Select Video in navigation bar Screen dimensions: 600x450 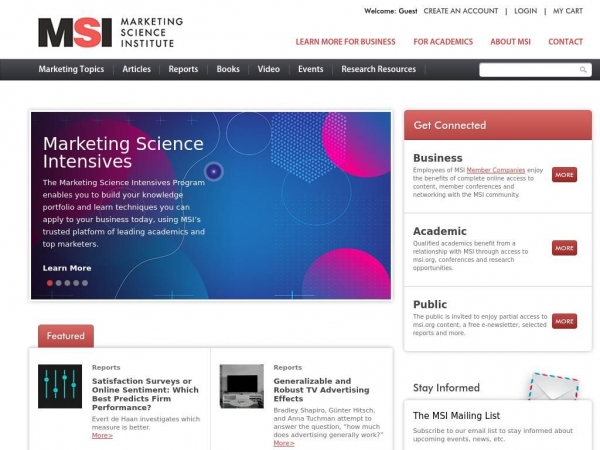point(269,69)
